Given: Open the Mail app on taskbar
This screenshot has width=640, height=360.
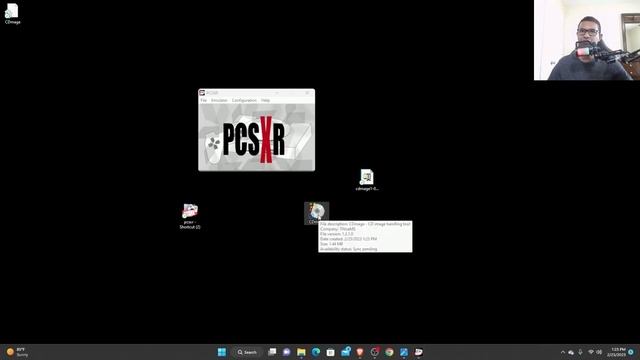Looking at the screenshot, I should coord(346,351).
